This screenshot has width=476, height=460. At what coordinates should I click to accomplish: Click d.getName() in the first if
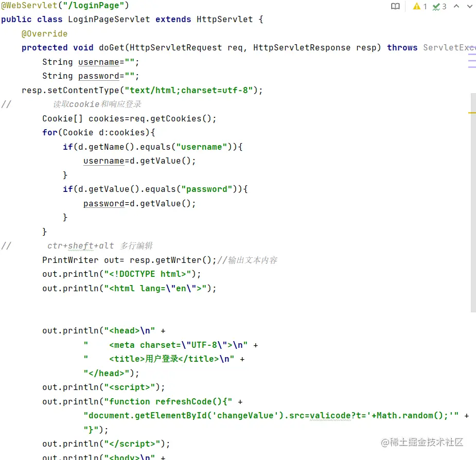tap(106, 147)
